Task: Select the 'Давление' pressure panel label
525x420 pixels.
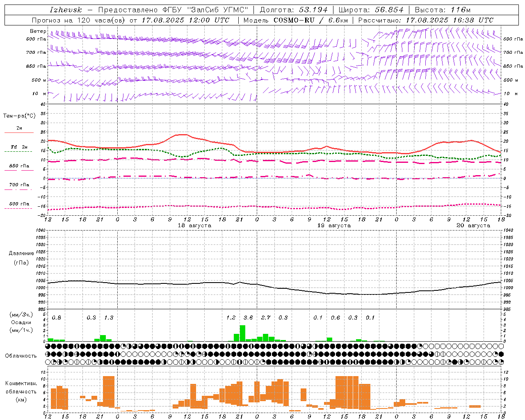Action: point(21,253)
